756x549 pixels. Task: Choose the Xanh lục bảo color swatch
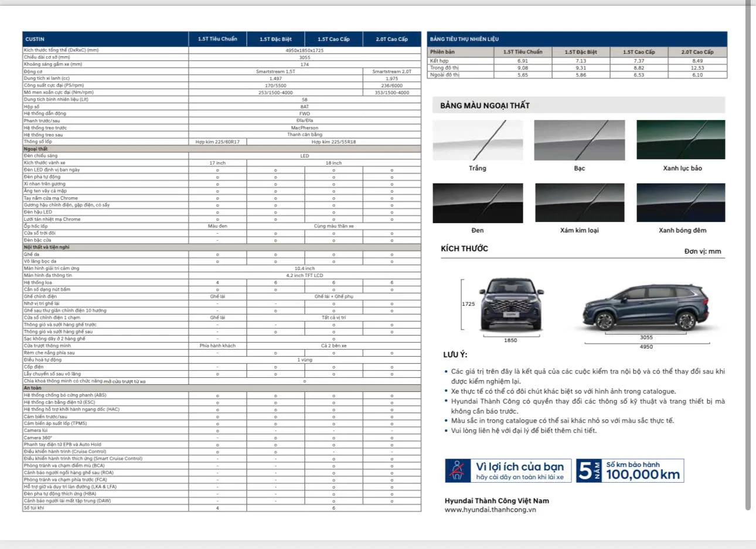point(681,139)
